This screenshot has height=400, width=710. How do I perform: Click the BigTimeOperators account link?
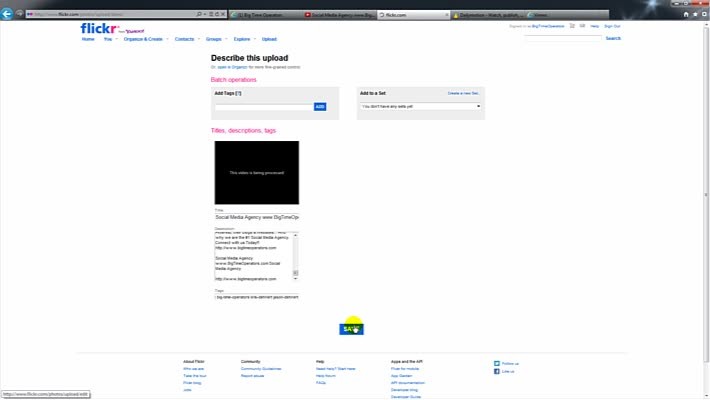[x=548, y=26]
